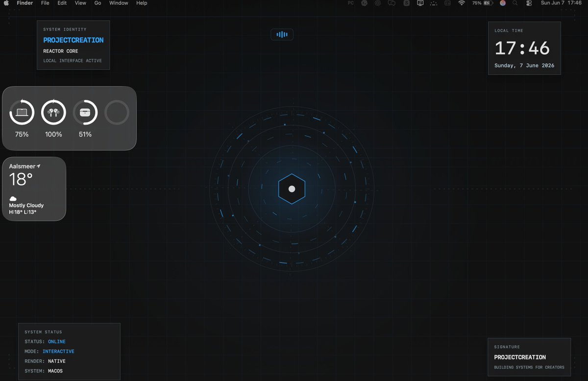Click the ChatGPT menu bar icon
This screenshot has width=588, height=381.
click(378, 3)
